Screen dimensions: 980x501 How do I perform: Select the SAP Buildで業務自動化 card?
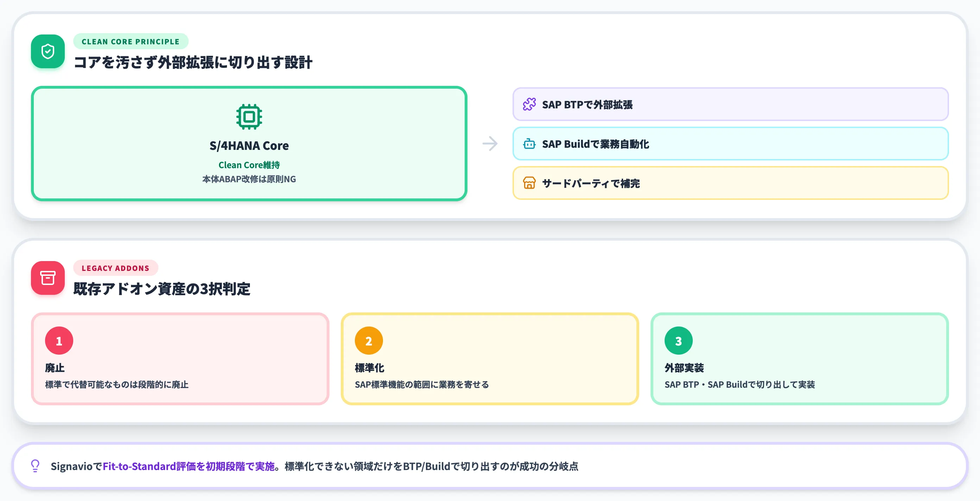[730, 144]
